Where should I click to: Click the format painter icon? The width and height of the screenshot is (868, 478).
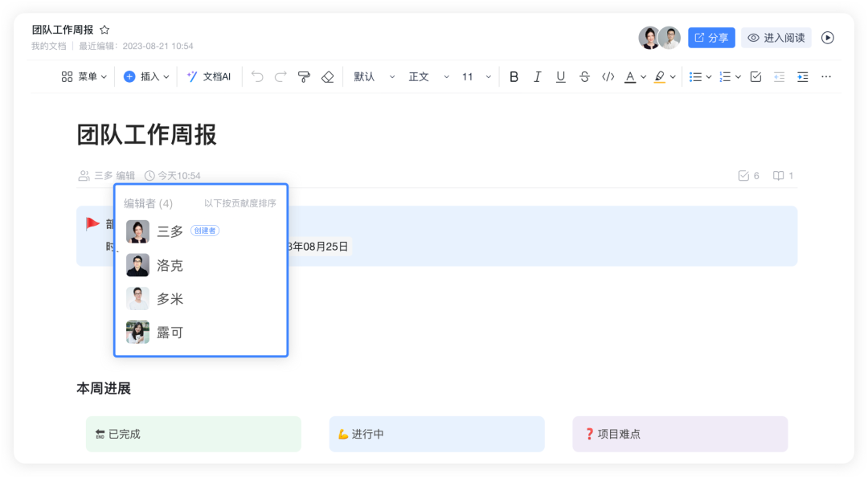[304, 77]
